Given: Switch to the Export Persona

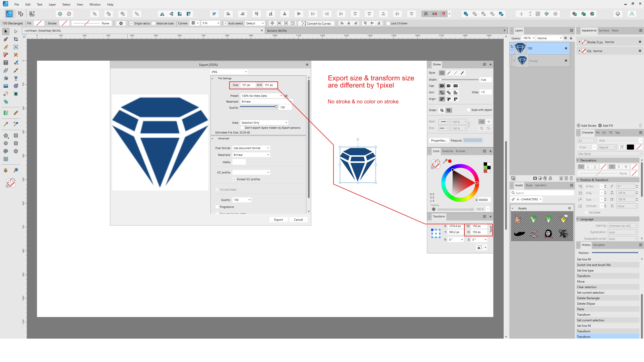Looking at the screenshot, I should click(32, 14).
